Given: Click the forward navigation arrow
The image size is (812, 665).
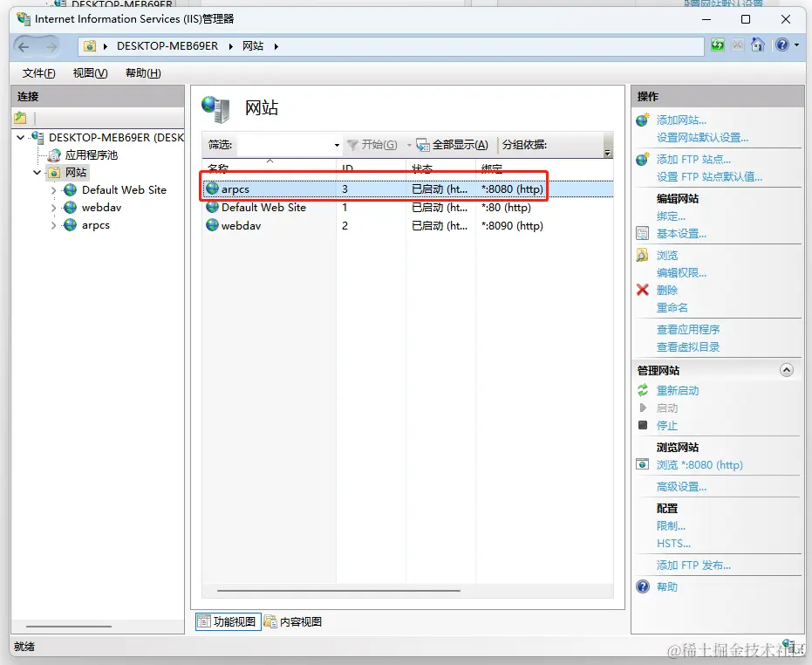Looking at the screenshot, I should coord(51,46).
